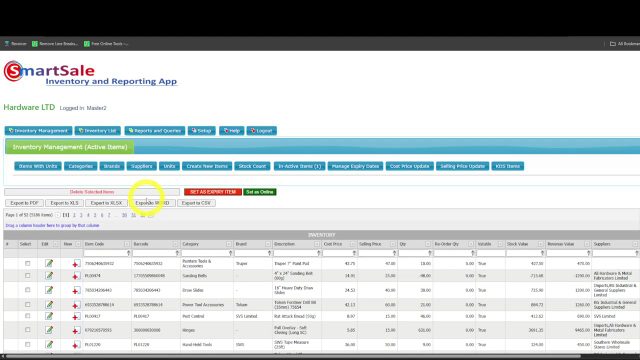640x360 pixels.
Task: Click the Barcode filter input field
Action: pos(156,253)
